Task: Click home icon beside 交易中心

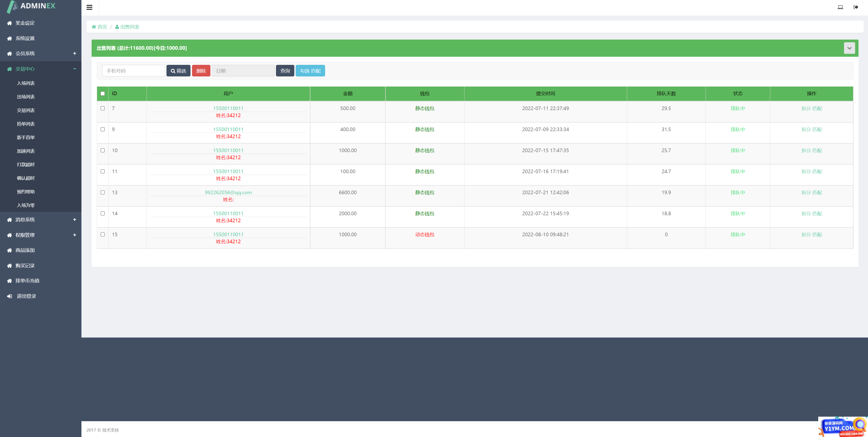Action: tap(10, 69)
